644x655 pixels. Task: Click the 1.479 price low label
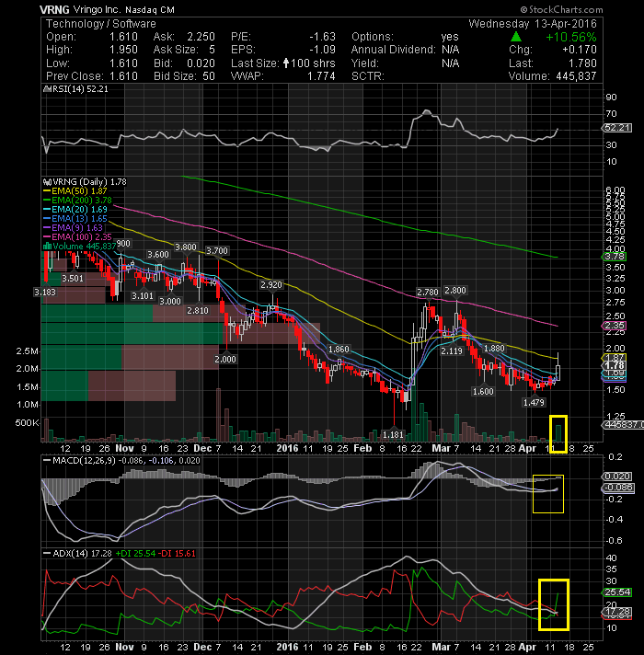(x=534, y=402)
